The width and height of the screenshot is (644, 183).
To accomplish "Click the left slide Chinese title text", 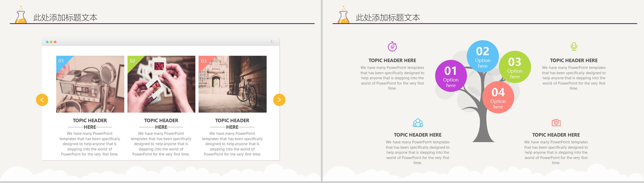I will [x=65, y=18].
